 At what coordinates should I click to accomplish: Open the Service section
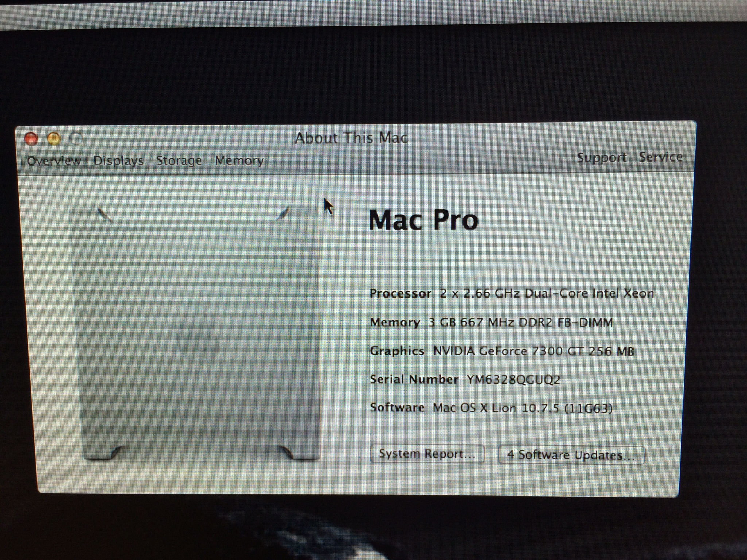[x=661, y=157]
